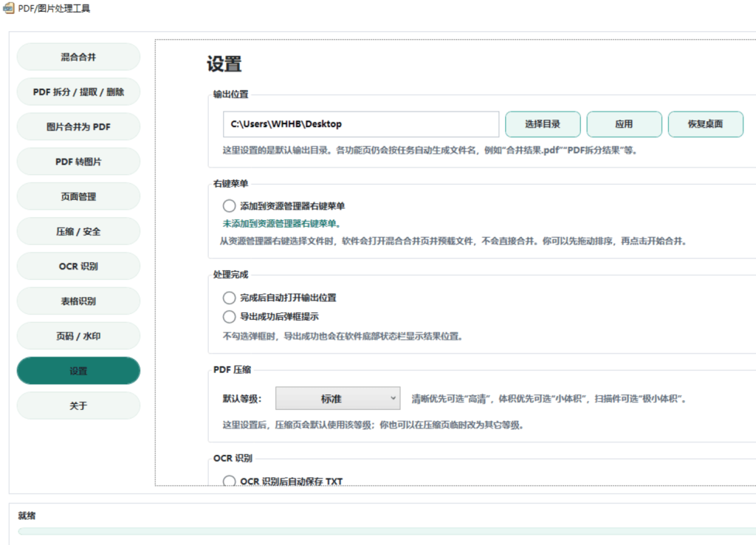The width and height of the screenshot is (756, 545).
Task: Click the 右键菜单 group label
Action: pyautogui.click(x=231, y=184)
